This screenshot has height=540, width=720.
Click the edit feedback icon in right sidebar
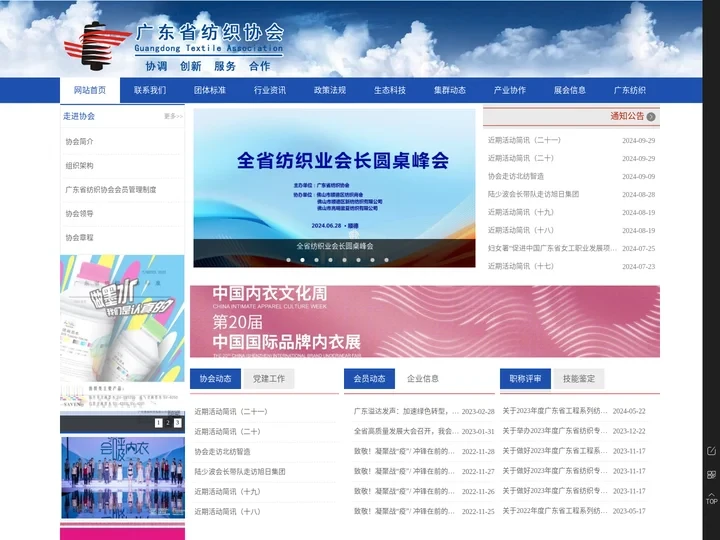point(711,451)
